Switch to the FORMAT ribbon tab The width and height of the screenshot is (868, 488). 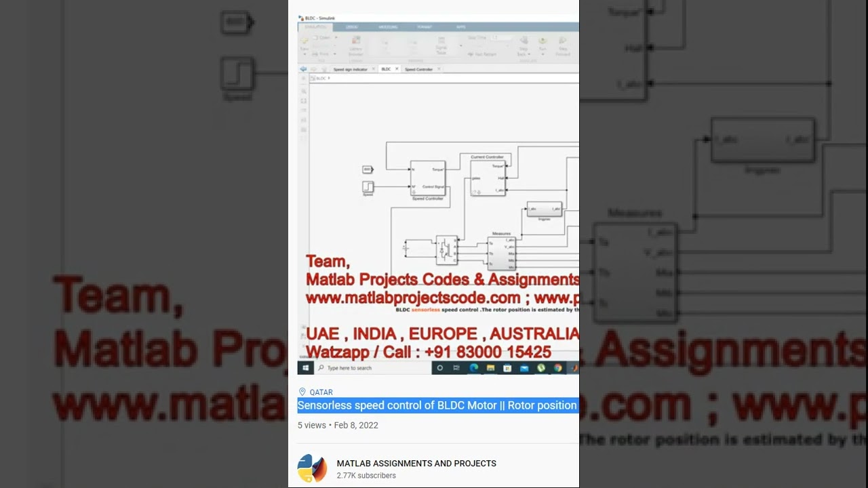coord(425,27)
